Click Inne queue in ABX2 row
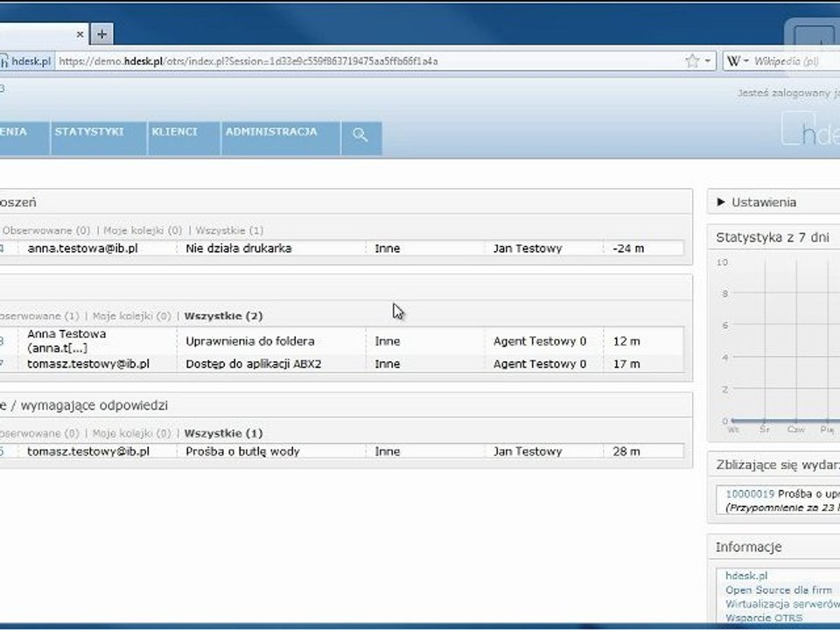 click(388, 364)
